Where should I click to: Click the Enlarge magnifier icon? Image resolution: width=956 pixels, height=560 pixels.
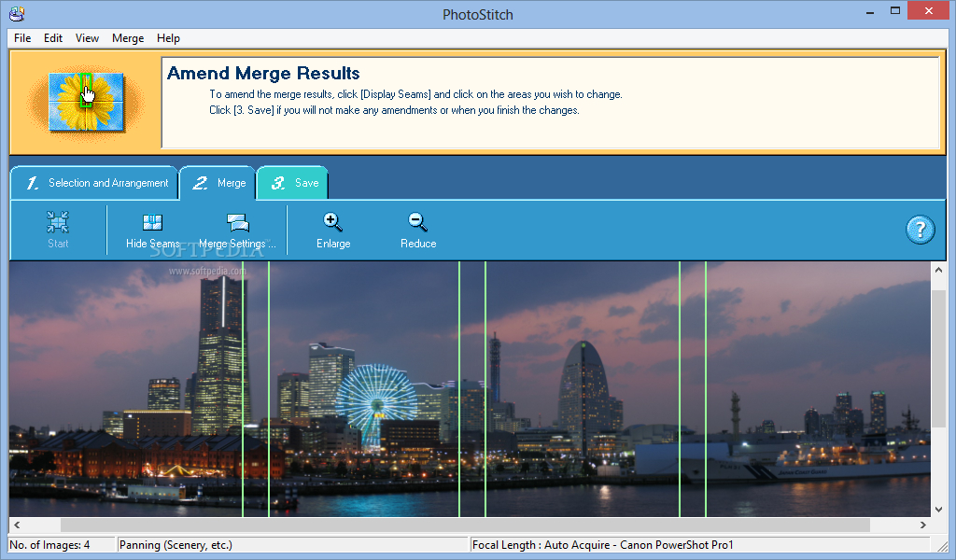(x=333, y=222)
